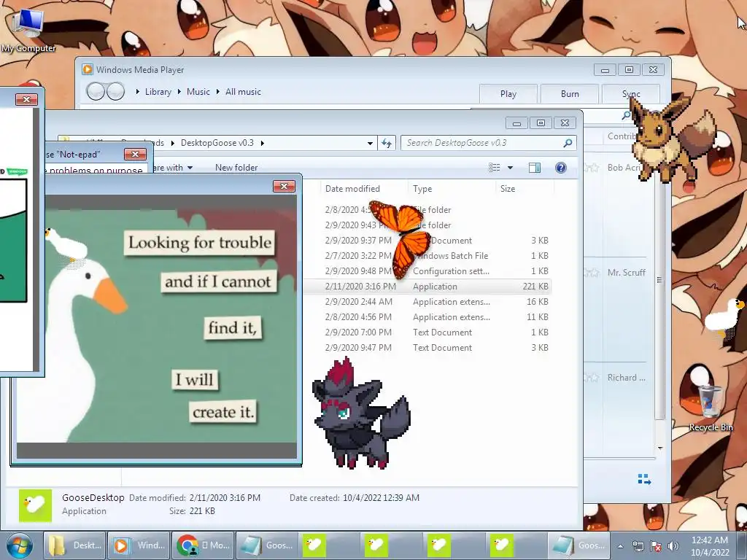Select the Application extens... 11 KB row
The height and width of the screenshot is (560, 747).
(x=427, y=316)
